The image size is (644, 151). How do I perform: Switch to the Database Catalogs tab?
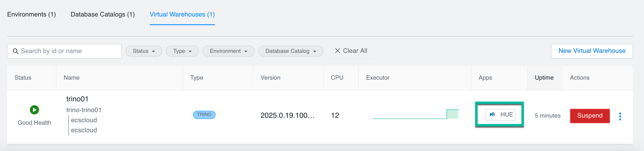click(x=103, y=14)
